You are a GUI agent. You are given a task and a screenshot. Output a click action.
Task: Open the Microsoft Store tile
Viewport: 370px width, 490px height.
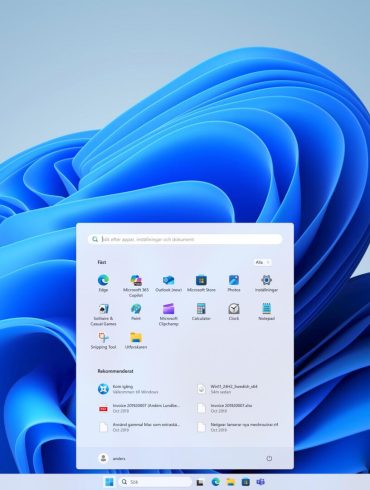coord(201,283)
